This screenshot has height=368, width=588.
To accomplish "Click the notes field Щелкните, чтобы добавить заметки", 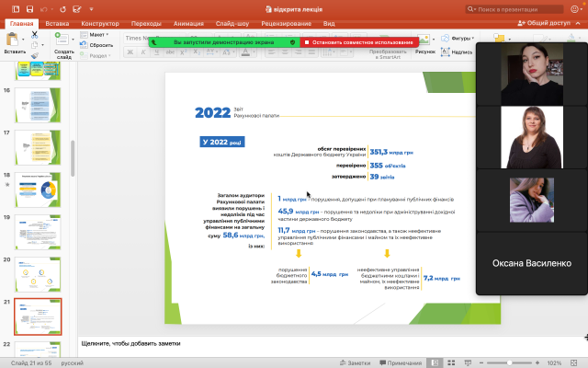I will [x=130, y=343].
